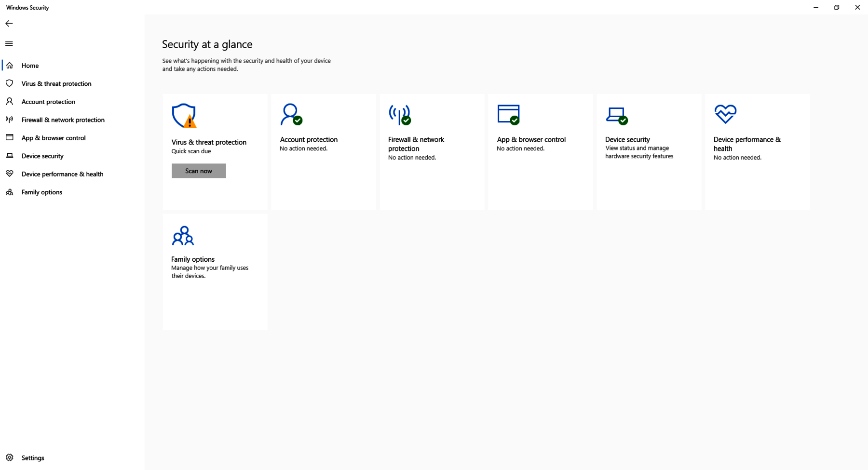Click the Device security laptop icon
Image resolution: width=868 pixels, height=470 pixels.
(x=616, y=115)
